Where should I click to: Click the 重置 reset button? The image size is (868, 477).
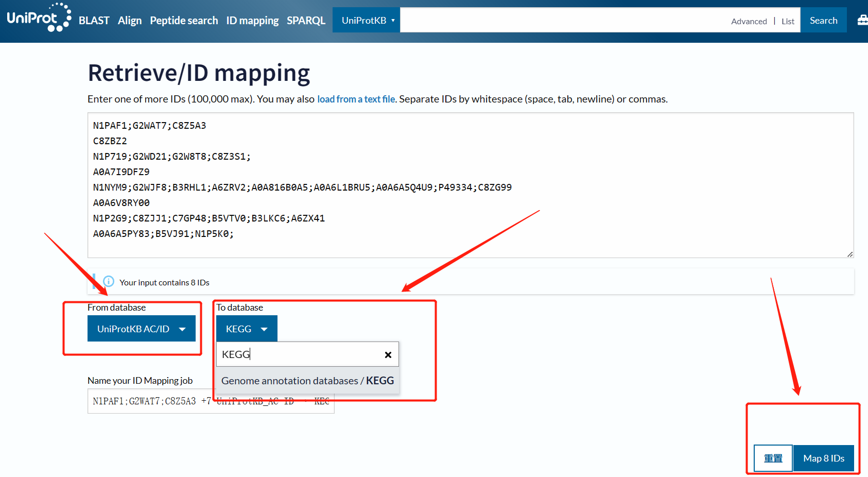click(x=773, y=458)
